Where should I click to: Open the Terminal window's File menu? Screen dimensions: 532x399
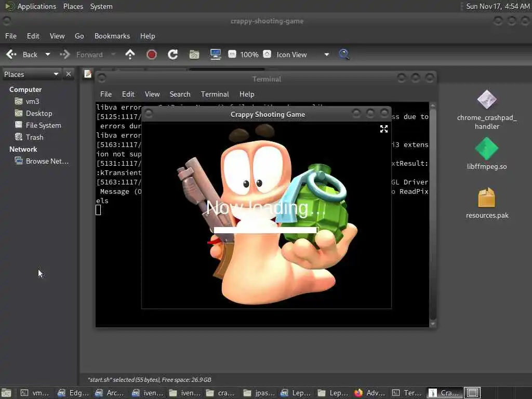106,95
